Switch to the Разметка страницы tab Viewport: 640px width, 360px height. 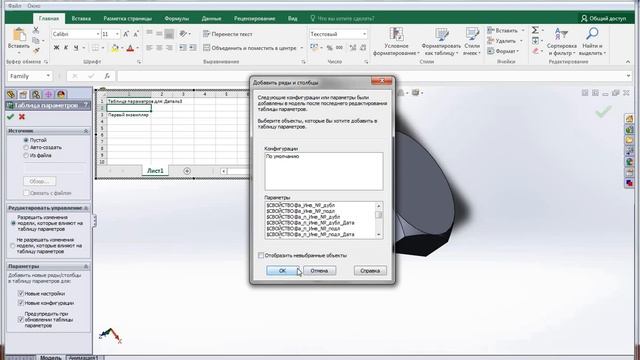[x=127, y=18]
